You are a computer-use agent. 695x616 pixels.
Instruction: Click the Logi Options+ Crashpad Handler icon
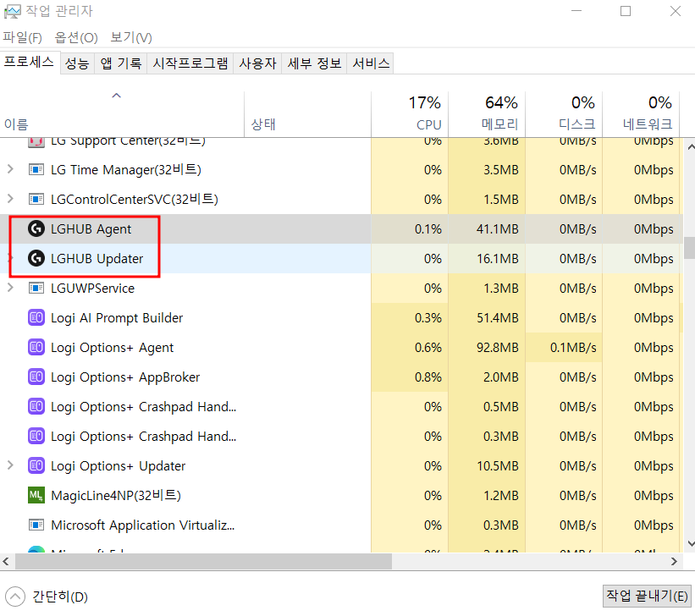click(36, 406)
